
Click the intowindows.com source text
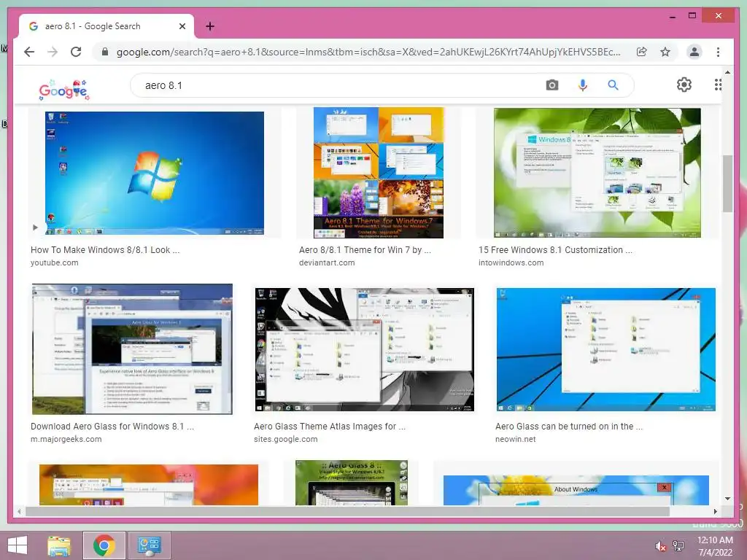click(511, 262)
